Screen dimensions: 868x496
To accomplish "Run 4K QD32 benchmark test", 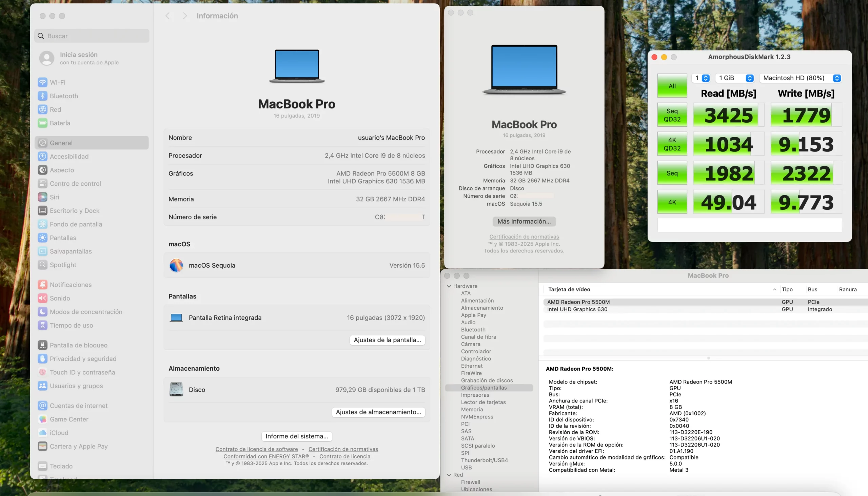I will tap(672, 144).
